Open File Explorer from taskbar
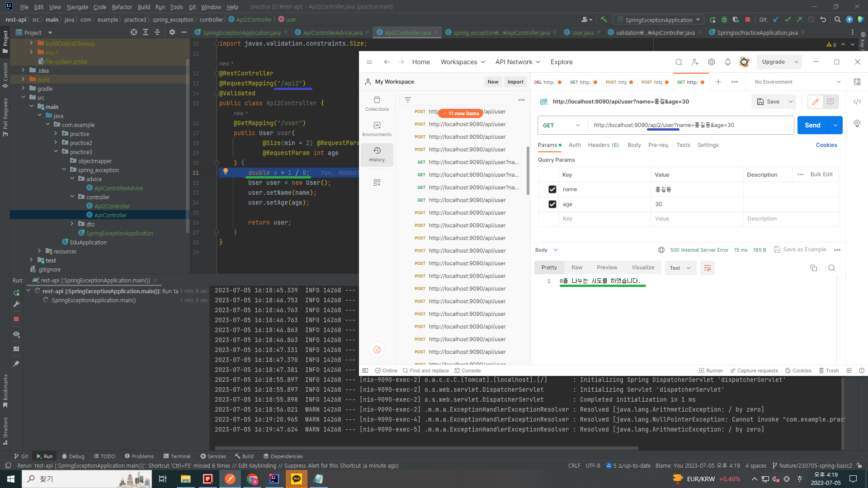Image resolution: width=868 pixels, height=488 pixels. (185, 479)
